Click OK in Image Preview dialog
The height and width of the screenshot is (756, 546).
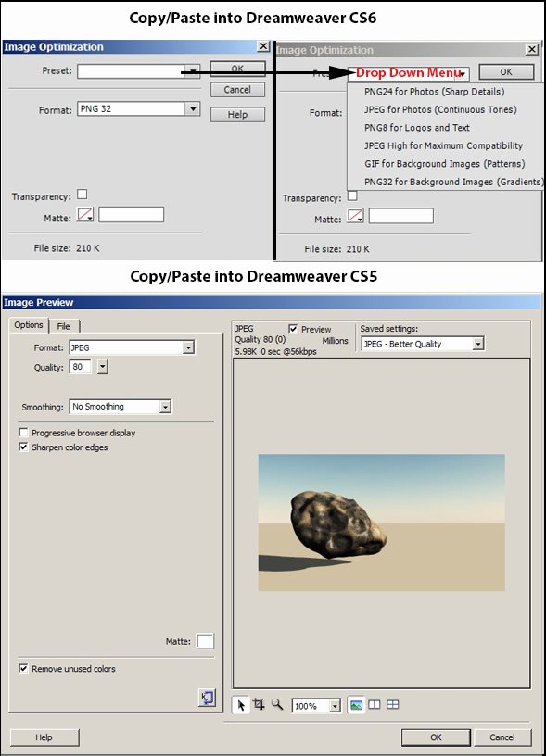(436, 737)
